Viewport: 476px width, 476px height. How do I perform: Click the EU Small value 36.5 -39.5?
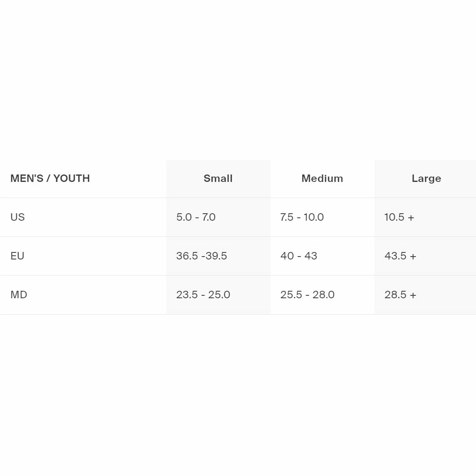click(x=201, y=256)
